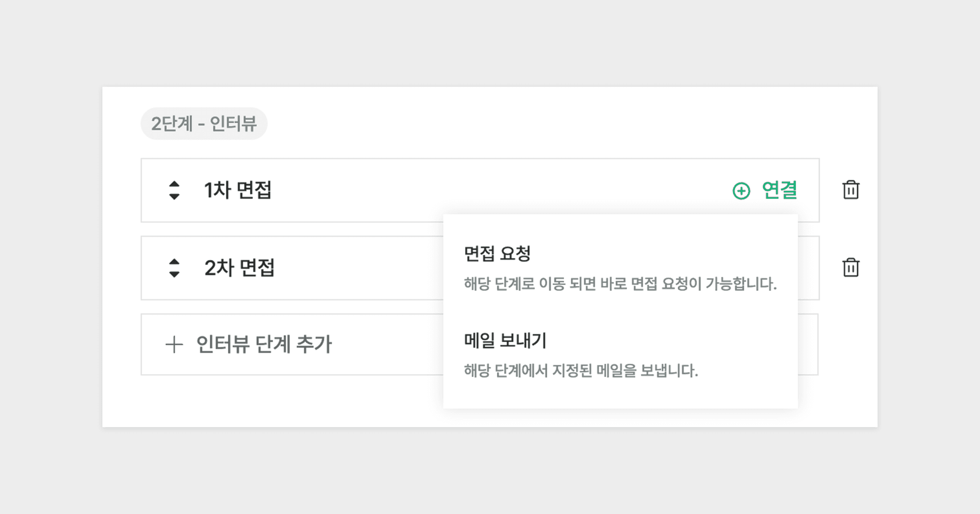Click the green 연결 text
Screen dimensions: 980x514
tap(779, 190)
